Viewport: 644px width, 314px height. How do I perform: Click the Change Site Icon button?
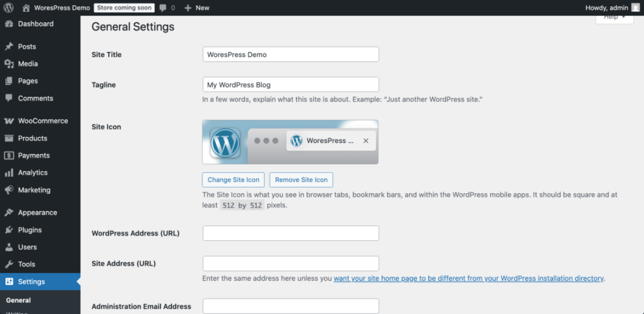point(234,180)
